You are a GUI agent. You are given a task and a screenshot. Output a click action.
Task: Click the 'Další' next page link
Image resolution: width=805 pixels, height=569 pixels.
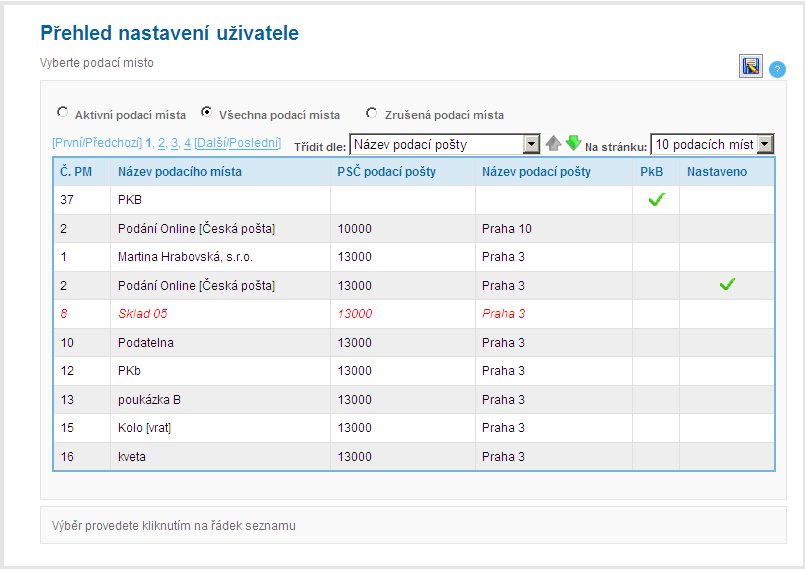[211, 143]
